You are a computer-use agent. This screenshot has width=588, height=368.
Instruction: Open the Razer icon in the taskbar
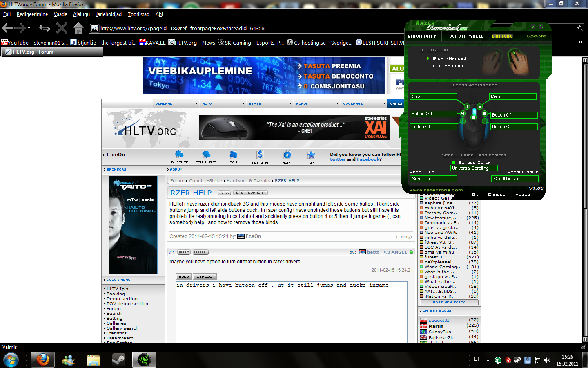144,360
